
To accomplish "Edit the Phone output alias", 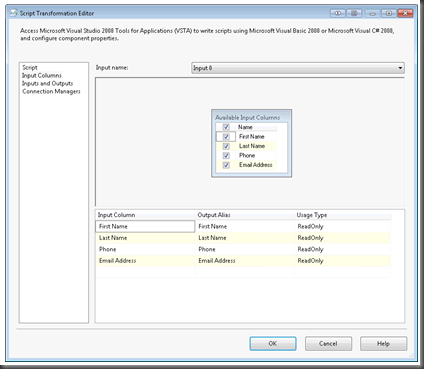I will click(245, 249).
